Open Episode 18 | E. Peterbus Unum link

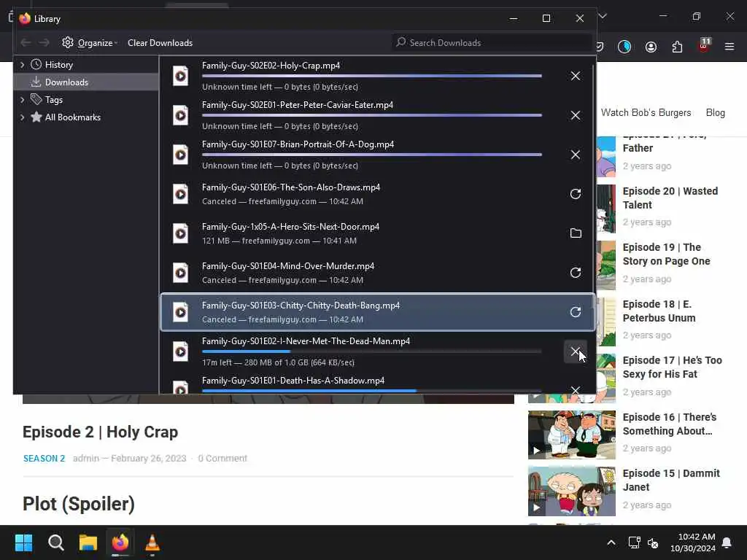click(659, 311)
